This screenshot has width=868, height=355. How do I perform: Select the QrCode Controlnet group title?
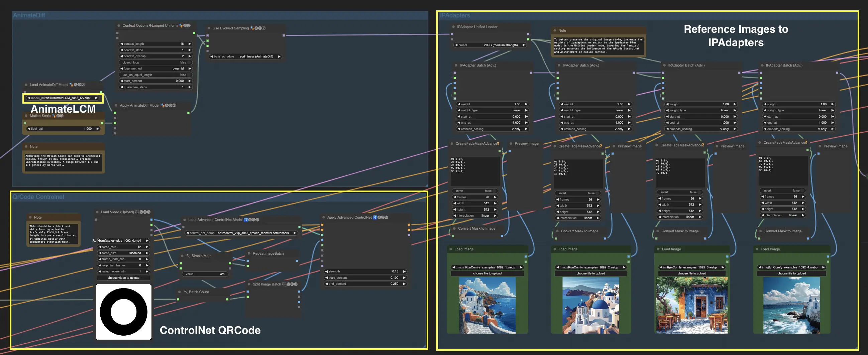pos(38,197)
